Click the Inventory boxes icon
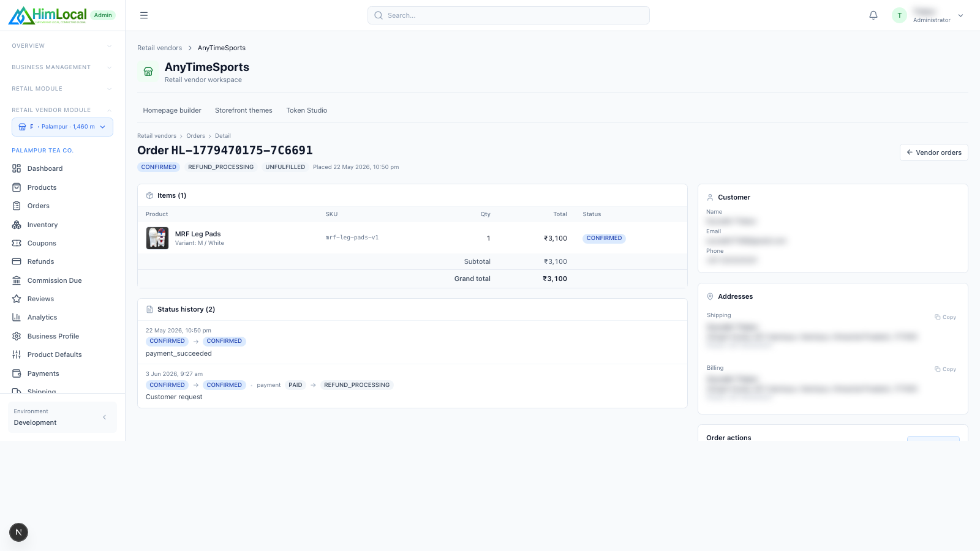Screen dimensions: 980x551 (x=17, y=225)
